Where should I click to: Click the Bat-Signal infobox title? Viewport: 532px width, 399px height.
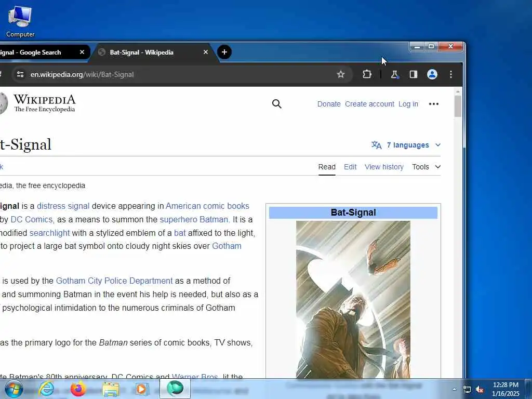coord(353,212)
